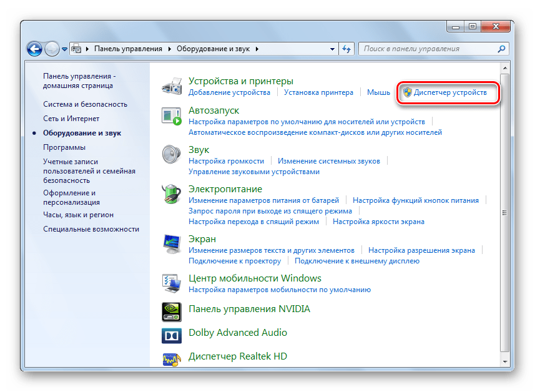The height and width of the screenshot is (392, 535).
Task: Select Система и безопасность in the sidebar
Action: (85, 104)
